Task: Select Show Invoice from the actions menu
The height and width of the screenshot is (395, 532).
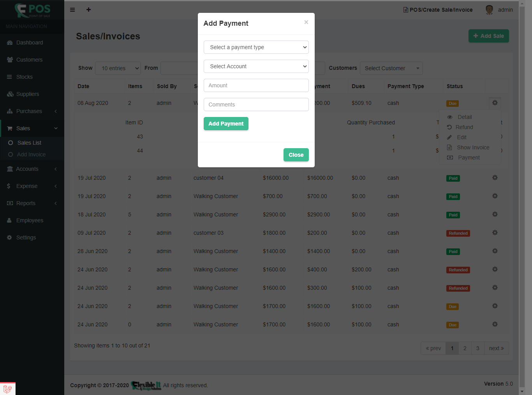Action: [x=473, y=147]
